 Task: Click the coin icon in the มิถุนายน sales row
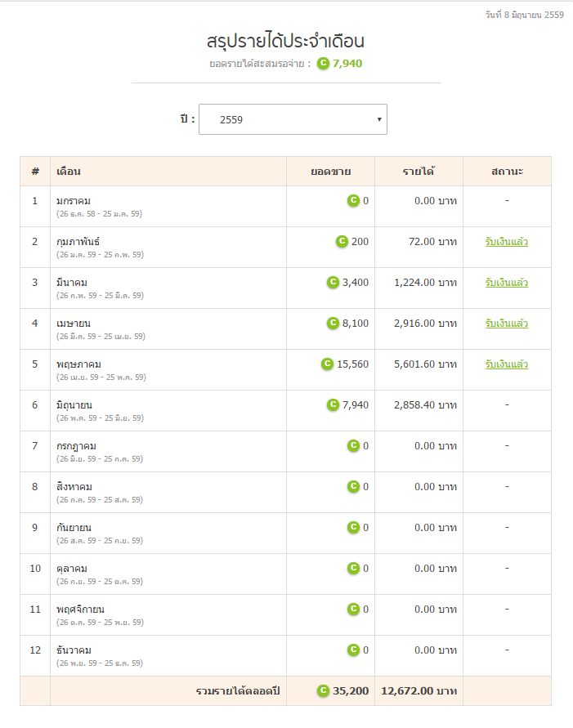point(333,405)
